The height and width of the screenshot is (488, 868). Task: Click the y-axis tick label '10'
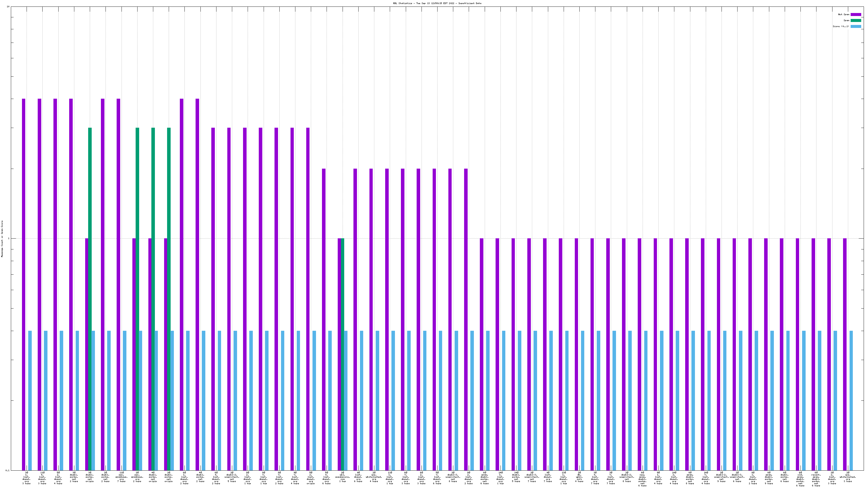click(x=8, y=7)
